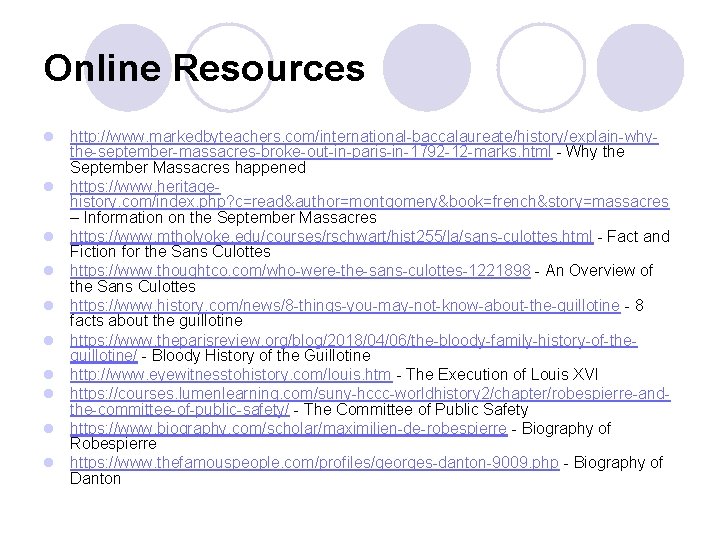Click 'facts about the guillotine' text

[x=156, y=321]
